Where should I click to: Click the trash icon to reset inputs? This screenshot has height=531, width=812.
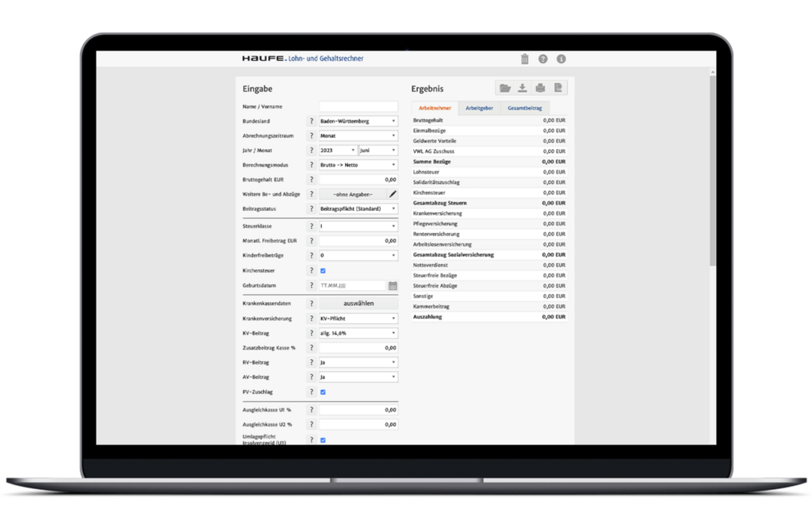tap(524, 59)
